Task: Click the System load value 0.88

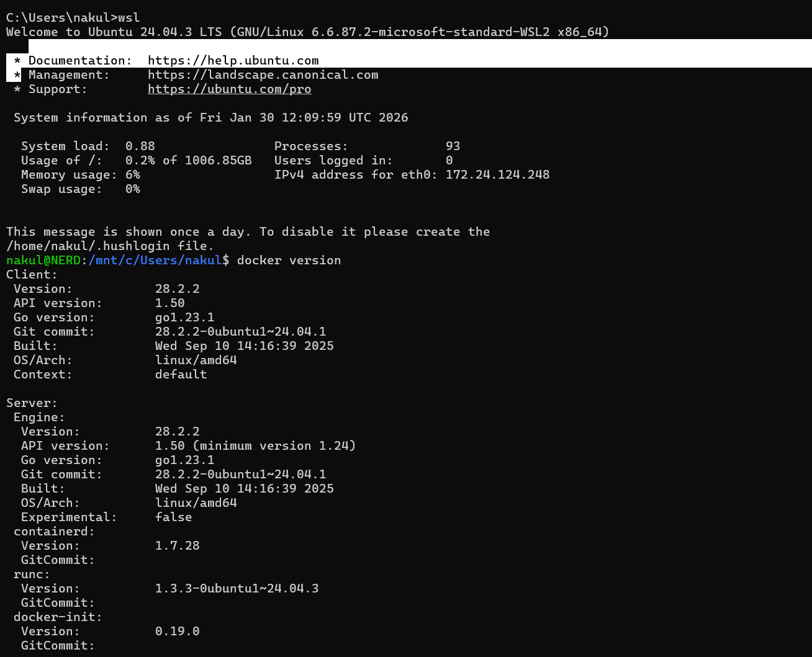Action: coord(139,146)
